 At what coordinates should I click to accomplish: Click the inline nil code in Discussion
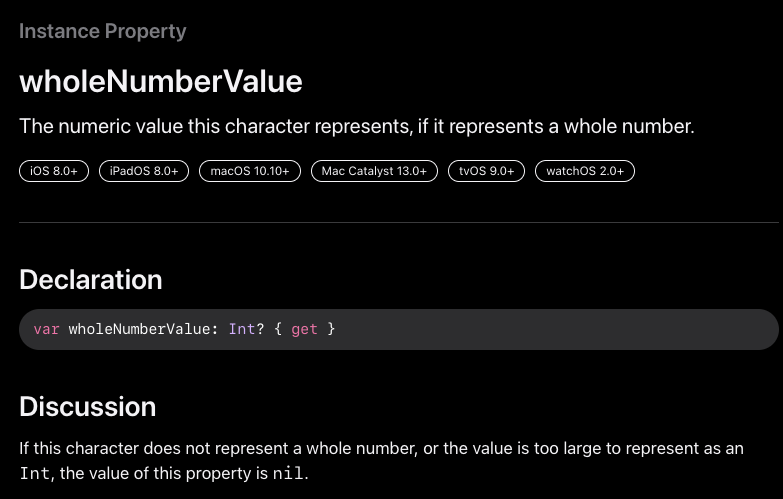coord(288,473)
